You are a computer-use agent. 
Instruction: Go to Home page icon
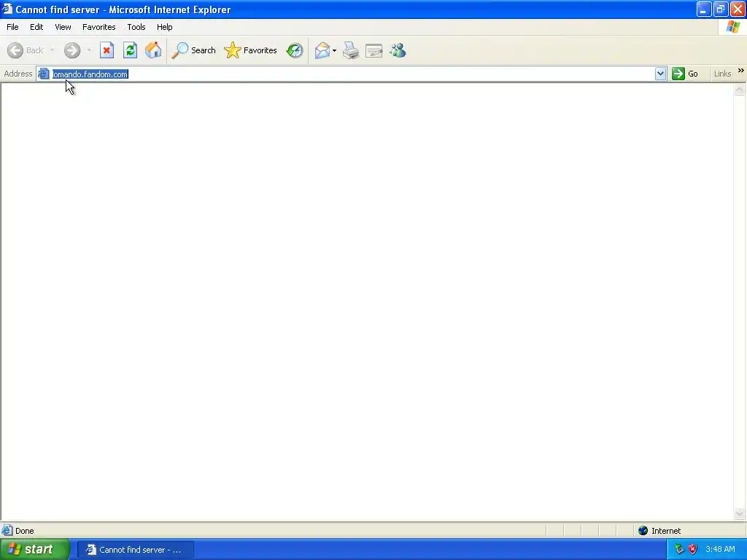click(153, 50)
